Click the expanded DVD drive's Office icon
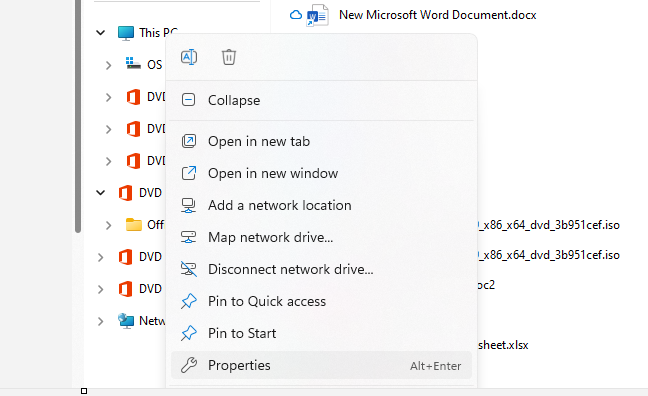 125,193
